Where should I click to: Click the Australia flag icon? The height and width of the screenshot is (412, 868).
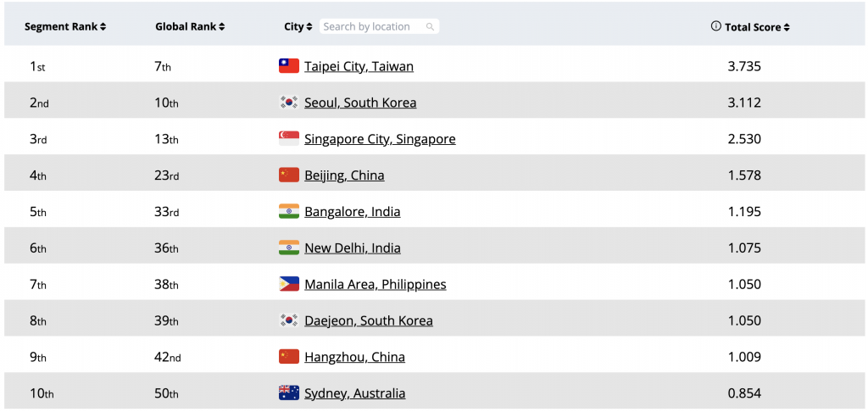[289, 393]
